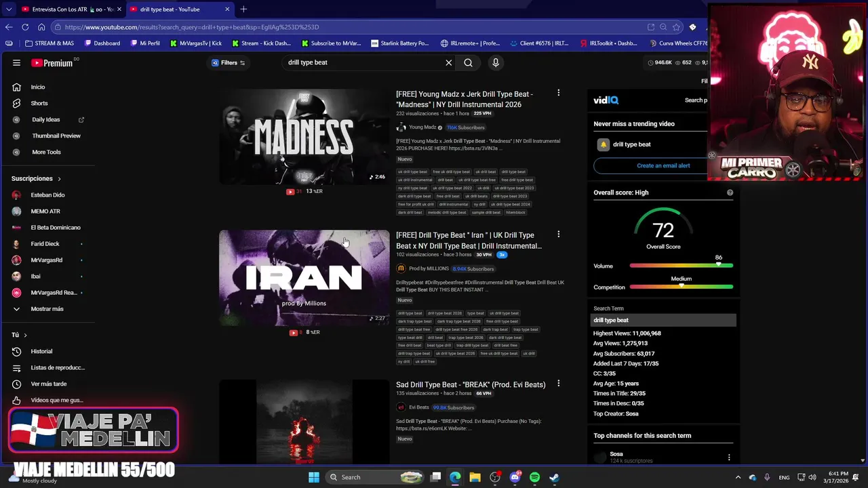The image size is (868, 488).
Task: Open Ver más tarde list
Action: 47,384
